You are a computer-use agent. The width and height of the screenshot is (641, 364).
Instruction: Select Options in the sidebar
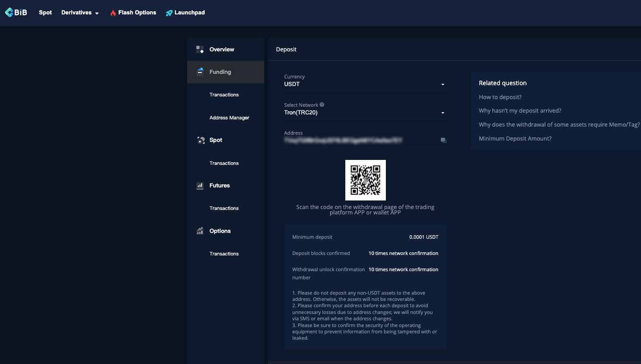click(220, 231)
